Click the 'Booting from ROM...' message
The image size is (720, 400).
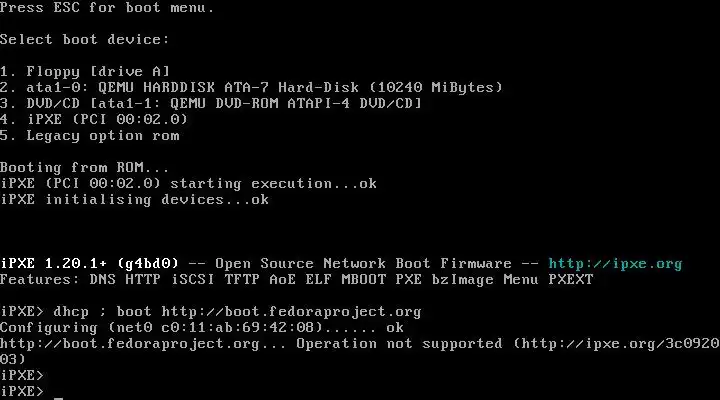click(84, 168)
